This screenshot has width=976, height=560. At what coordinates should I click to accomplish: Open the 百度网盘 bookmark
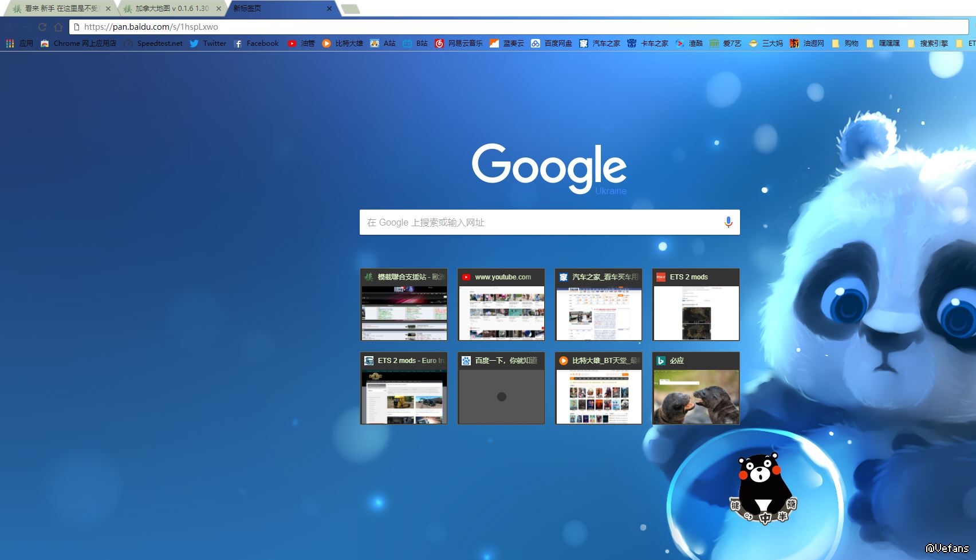tap(552, 44)
